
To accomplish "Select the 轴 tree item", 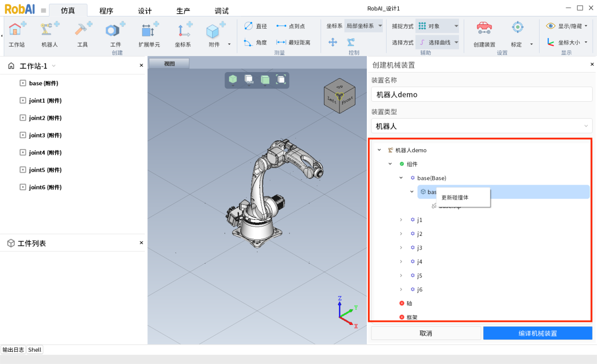I will tap(405, 303).
